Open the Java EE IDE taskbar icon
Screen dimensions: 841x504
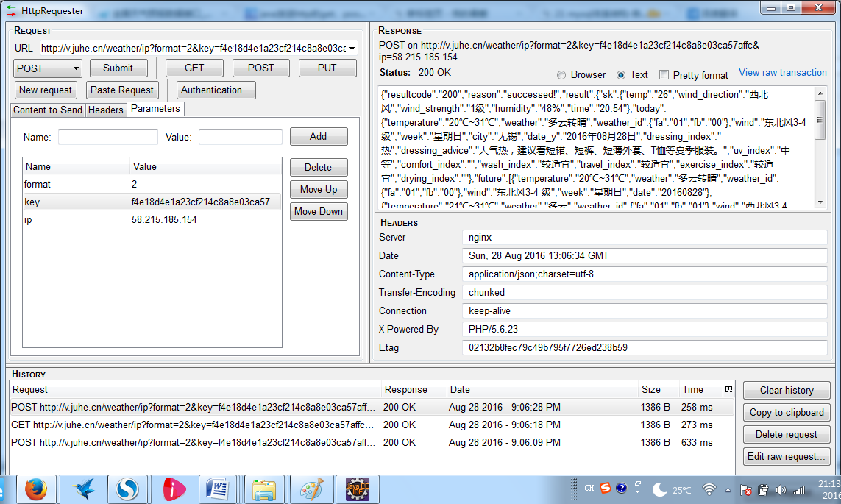[357, 489]
